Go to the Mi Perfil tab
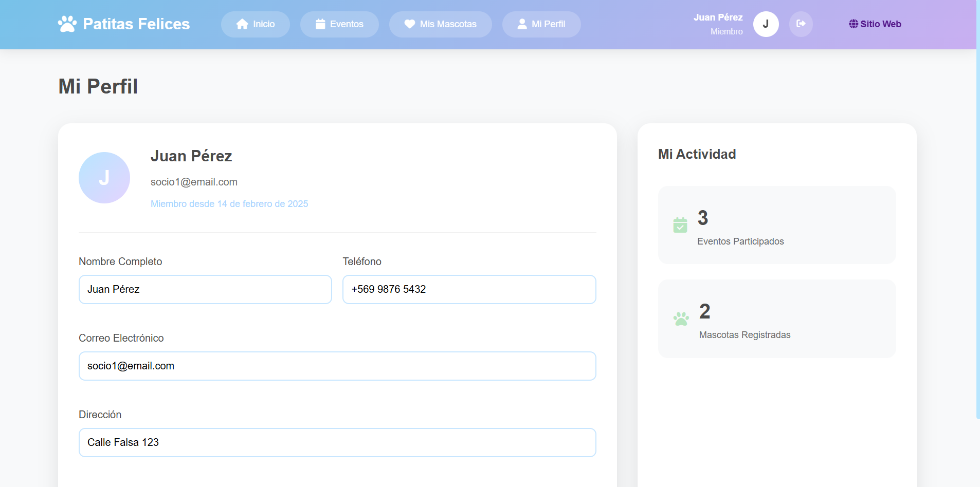This screenshot has height=487, width=980. click(x=541, y=24)
